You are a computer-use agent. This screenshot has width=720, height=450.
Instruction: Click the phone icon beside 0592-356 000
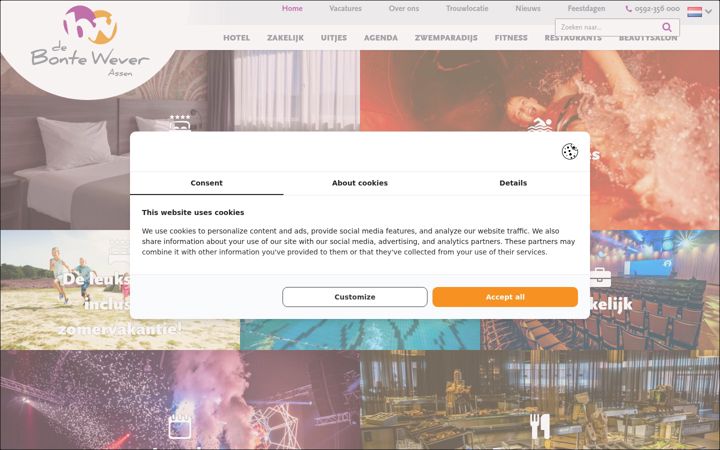tap(628, 9)
